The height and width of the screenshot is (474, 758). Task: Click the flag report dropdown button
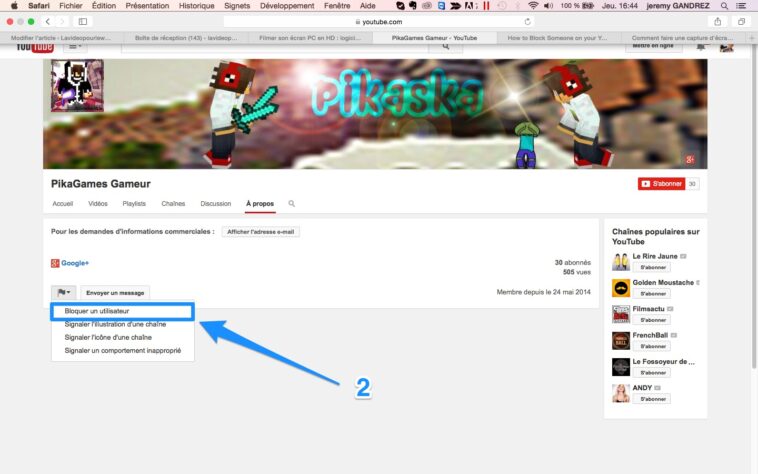pyautogui.click(x=63, y=293)
